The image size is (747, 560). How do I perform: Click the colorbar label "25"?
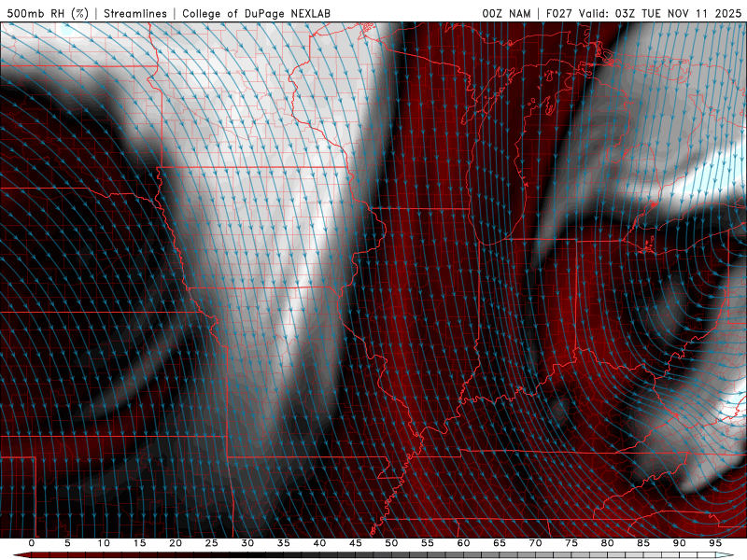tap(212, 543)
